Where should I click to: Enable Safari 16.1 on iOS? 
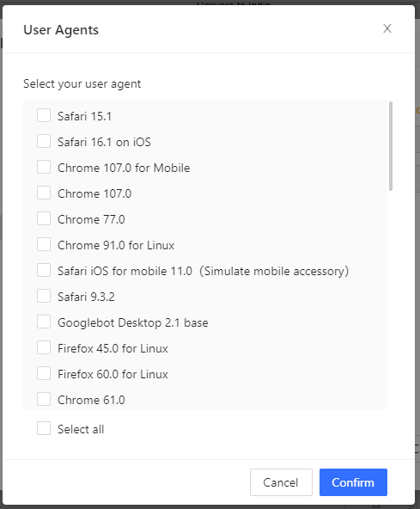pos(44,141)
